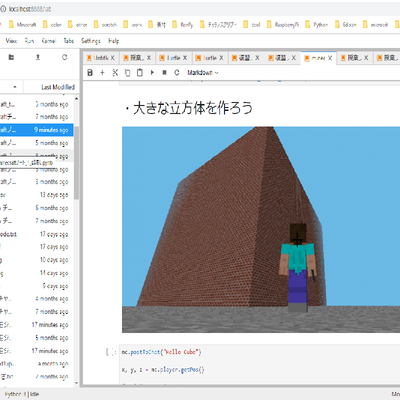This screenshot has width=400, height=400.
Task: Refresh the file list
Action: coord(64,57)
